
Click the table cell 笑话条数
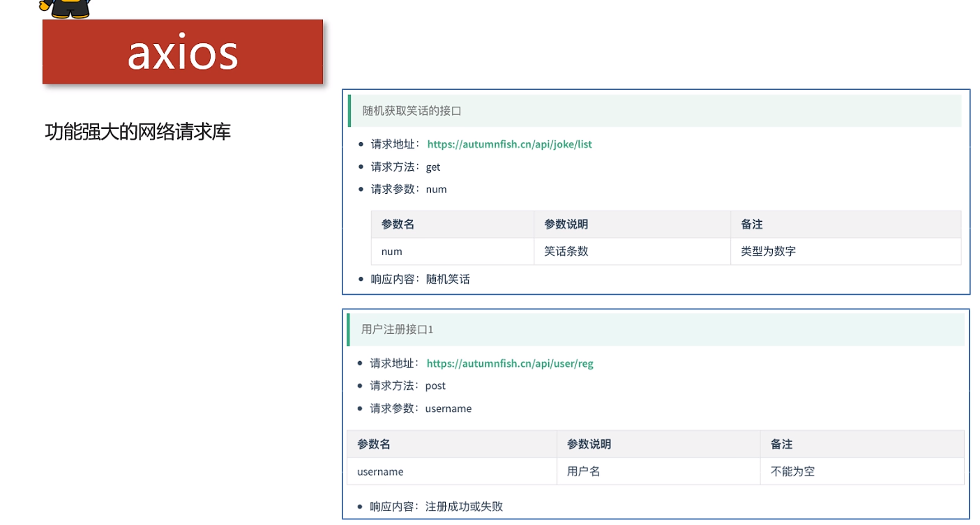click(x=633, y=251)
